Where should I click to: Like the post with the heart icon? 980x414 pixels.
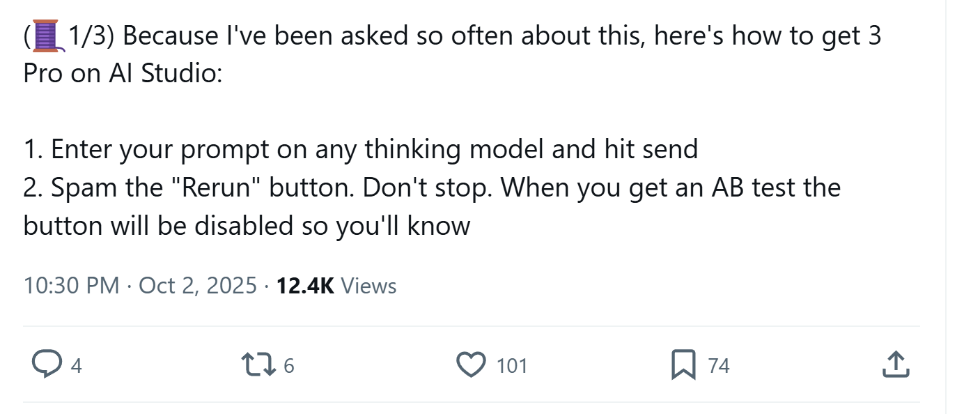pyautogui.click(x=471, y=365)
